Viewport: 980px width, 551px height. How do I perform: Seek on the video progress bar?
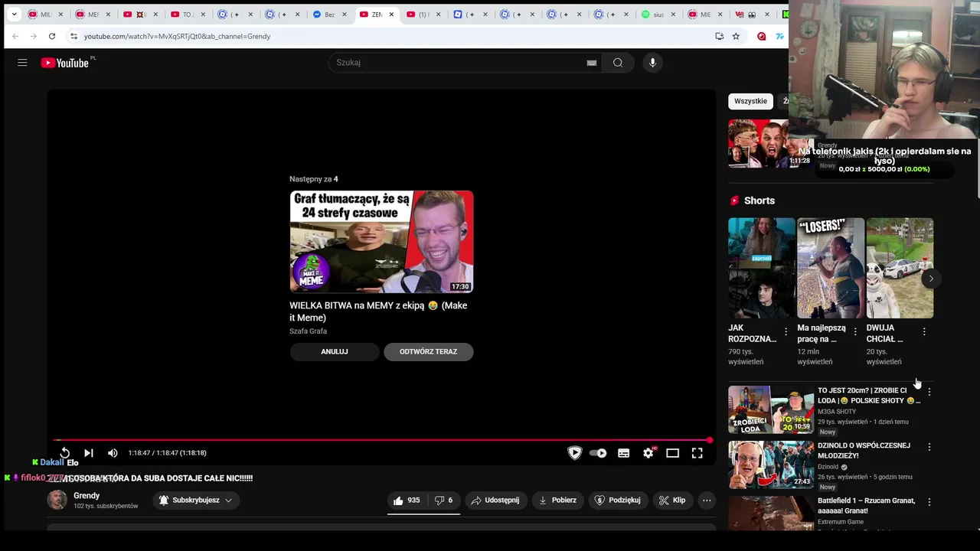click(x=381, y=440)
